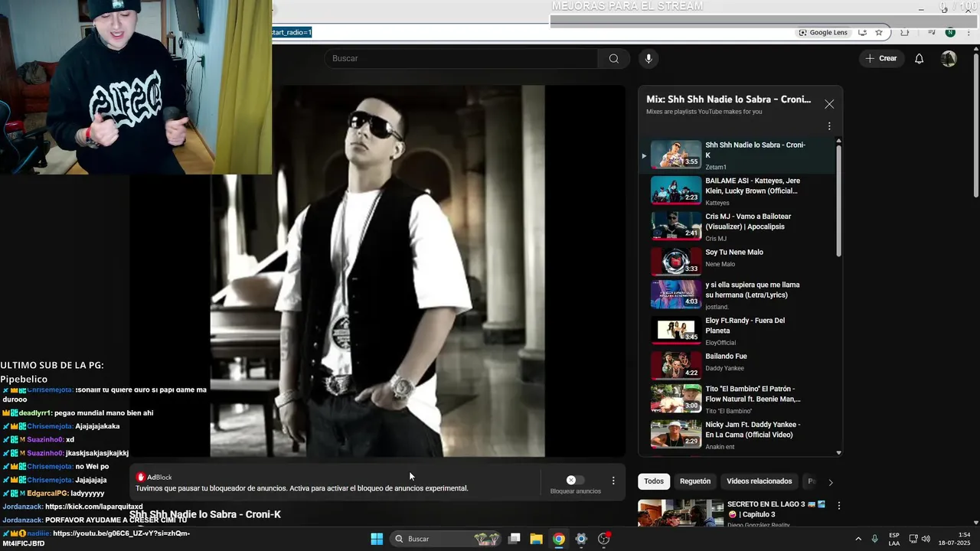The width and height of the screenshot is (980, 551).
Task: Open the Mix playlist options menu
Action: coord(829,126)
